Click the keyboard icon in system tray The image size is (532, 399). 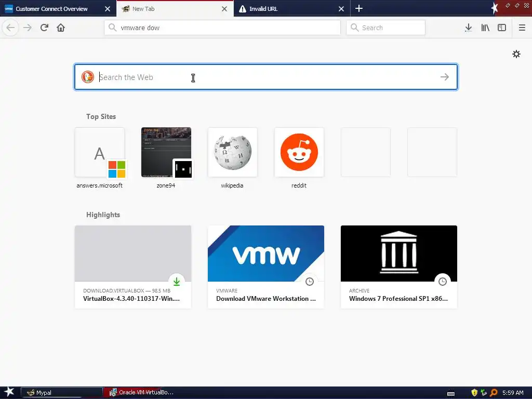click(451, 394)
